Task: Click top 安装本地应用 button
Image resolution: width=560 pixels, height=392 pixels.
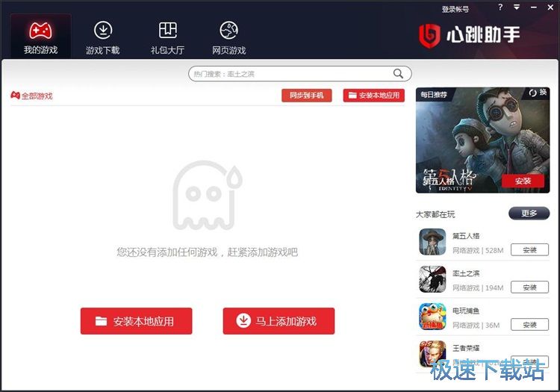Action: pyautogui.click(x=373, y=96)
